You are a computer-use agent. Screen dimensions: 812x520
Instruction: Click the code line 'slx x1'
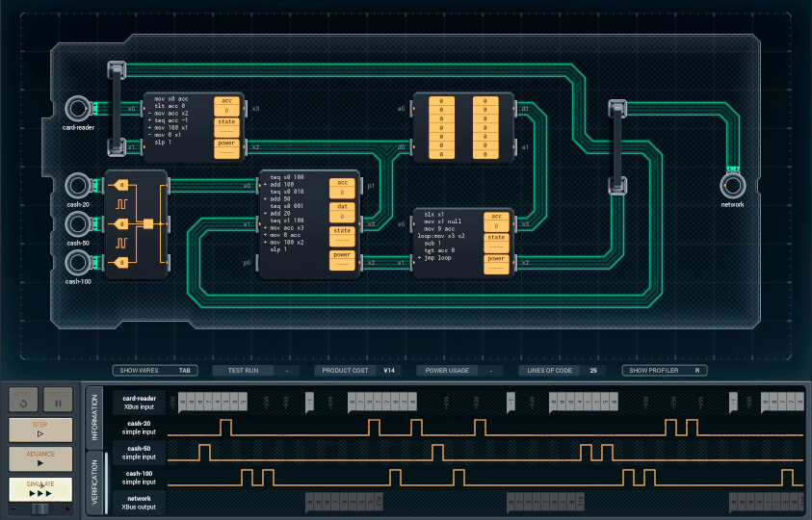(434, 214)
